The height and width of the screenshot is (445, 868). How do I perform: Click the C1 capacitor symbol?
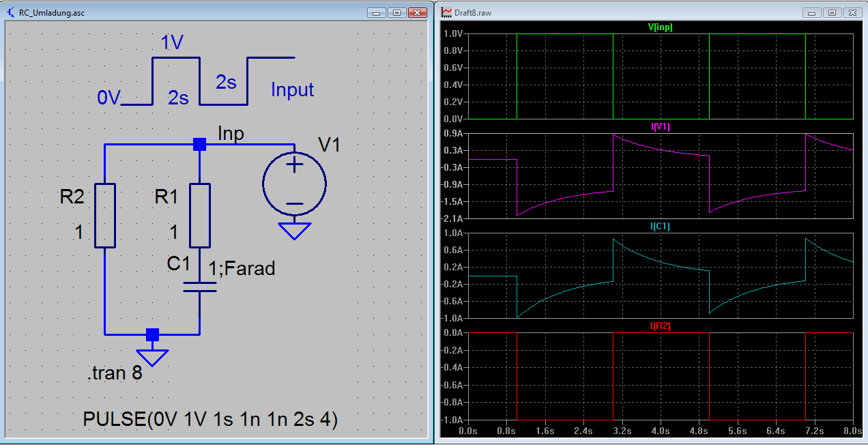coord(200,286)
